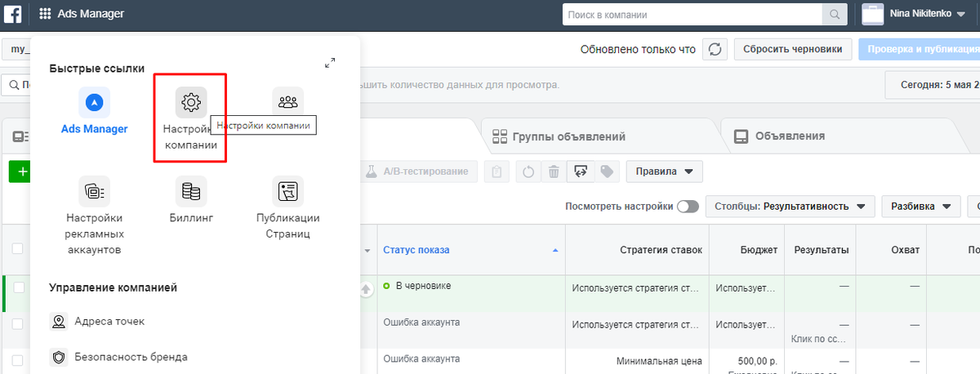
Task: Click the campaigns tab icon at table left
Action: [19, 137]
